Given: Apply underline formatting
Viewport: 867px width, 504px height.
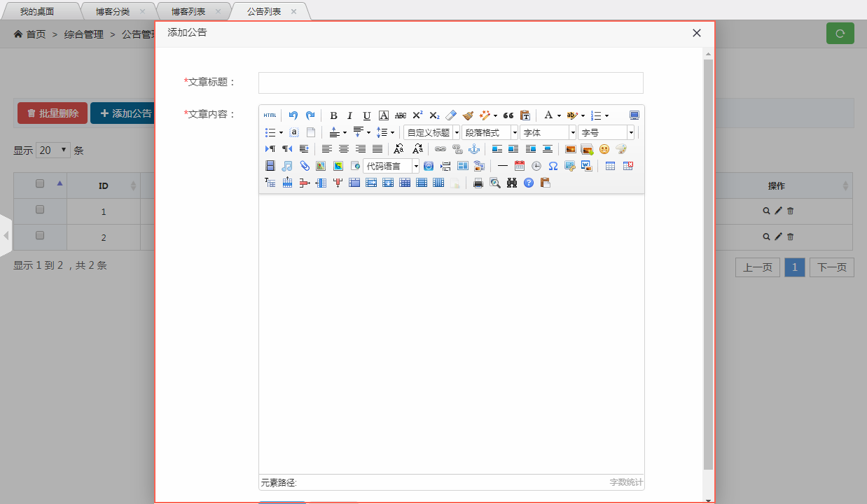Looking at the screenshot, I should point(367,115).
